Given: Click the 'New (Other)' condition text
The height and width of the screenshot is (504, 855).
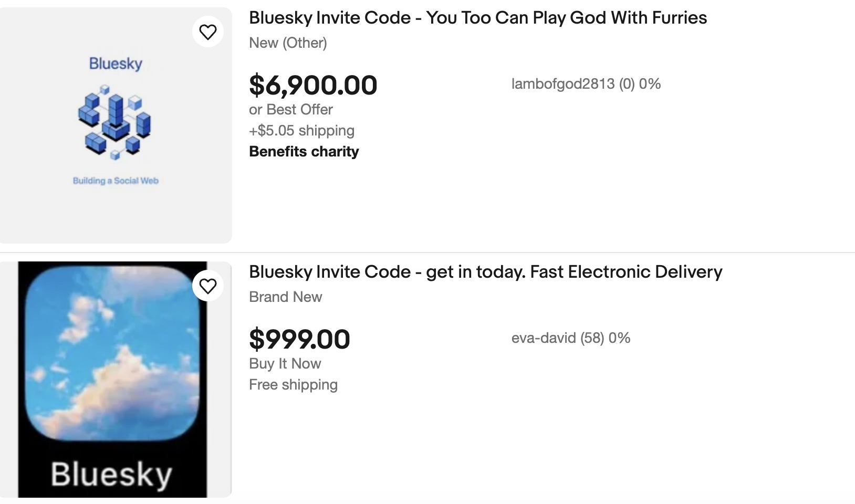Looking at the screenshot, I should [288, 43].
